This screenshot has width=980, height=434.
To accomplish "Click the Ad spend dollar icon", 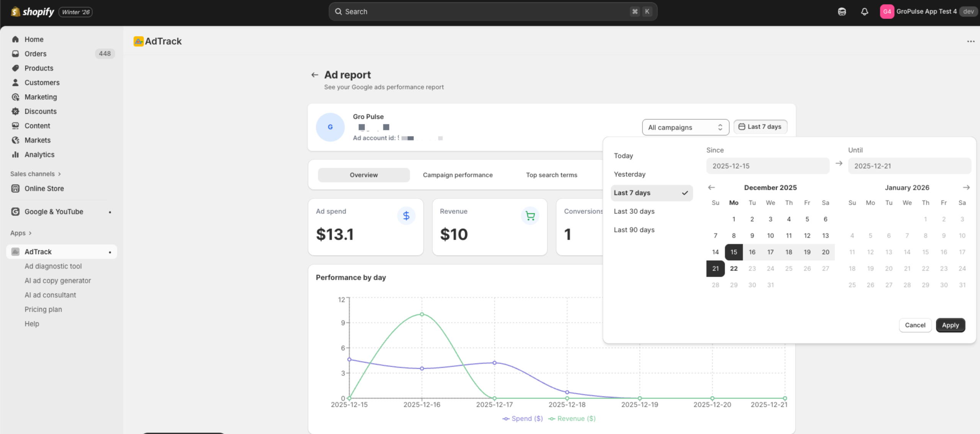I will 406,216.
